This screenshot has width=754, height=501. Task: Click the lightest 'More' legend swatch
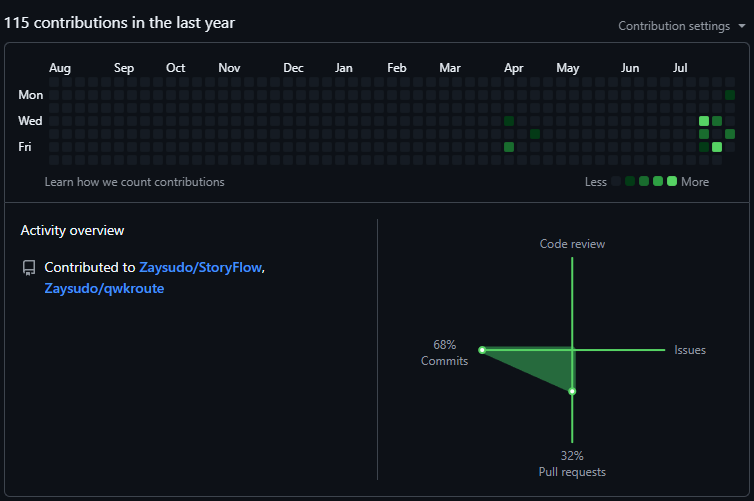click(672, 181)
